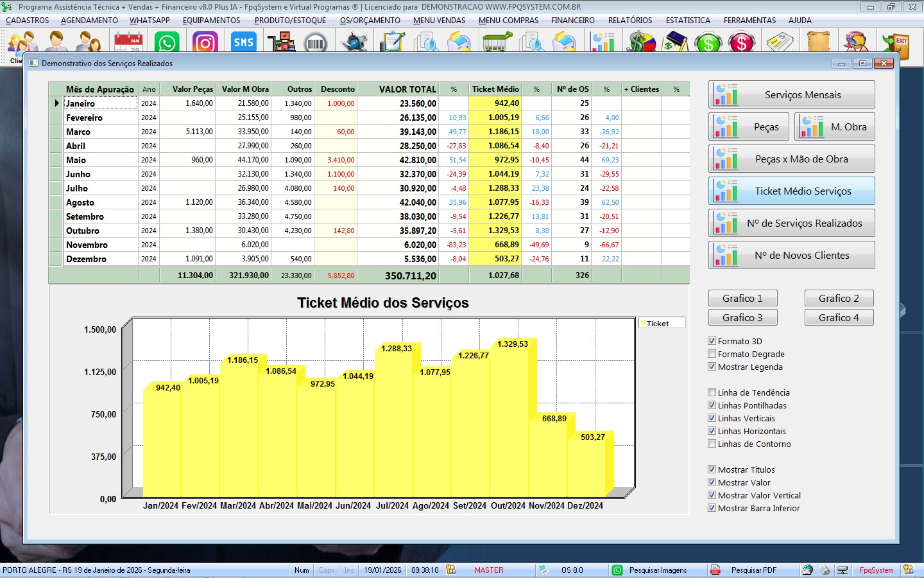This screenshot has width=924, height=578.
Task: Click the WhatsApp icon in the toolbar
Action: click(x=167, y=43)
